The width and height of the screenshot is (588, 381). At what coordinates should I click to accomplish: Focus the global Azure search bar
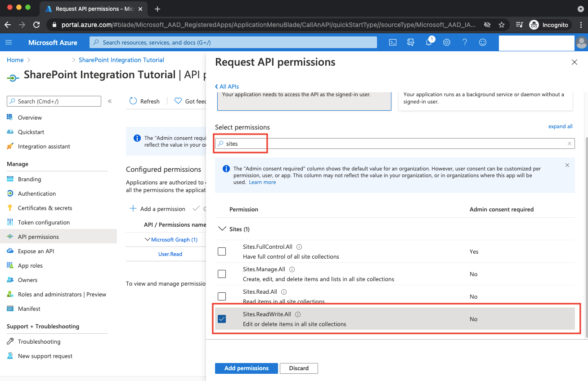(233, 42)
